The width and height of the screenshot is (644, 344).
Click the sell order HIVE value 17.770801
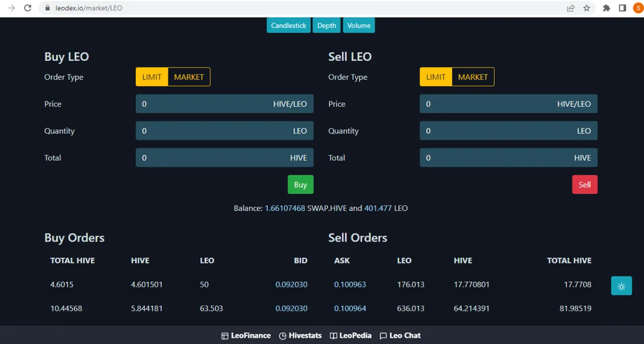coord(471,285)
